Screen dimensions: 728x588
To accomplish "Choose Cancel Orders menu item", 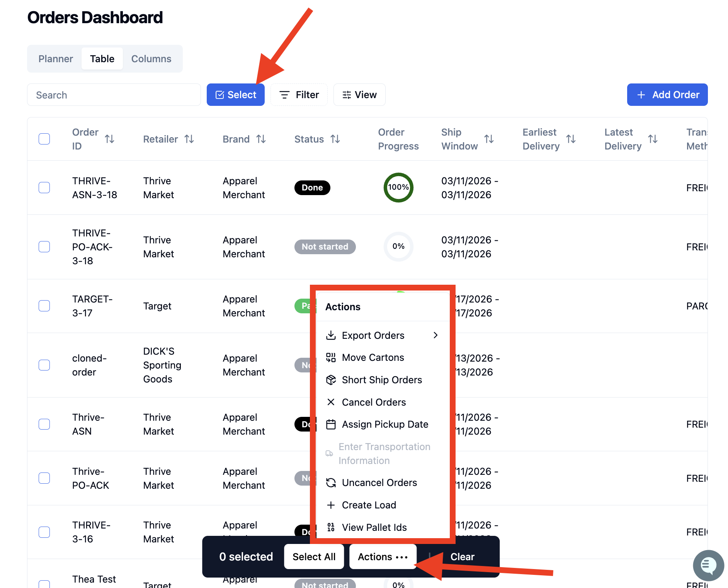I will click(x=383, y=402).
